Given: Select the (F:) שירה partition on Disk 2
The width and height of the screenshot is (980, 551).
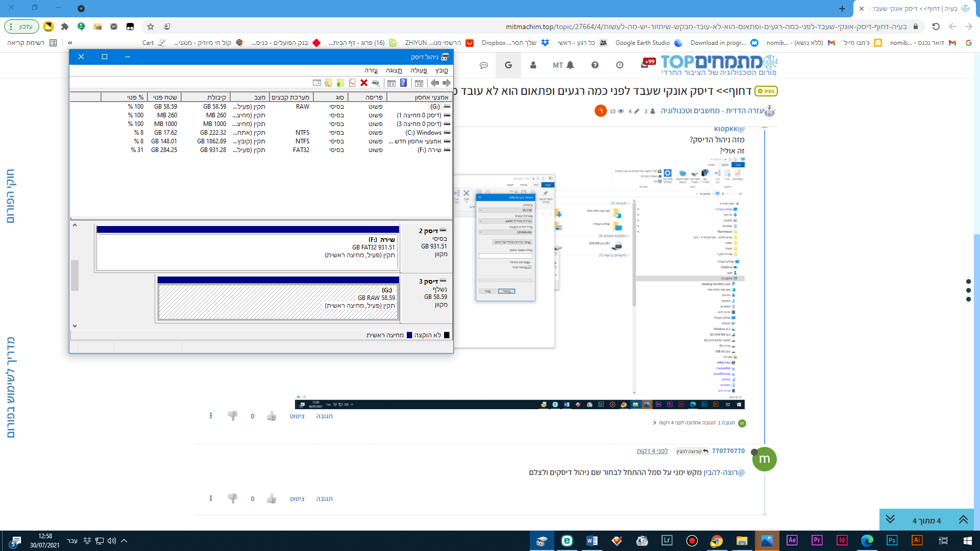Looking at the screenshot, I should [x=248, y=252].
